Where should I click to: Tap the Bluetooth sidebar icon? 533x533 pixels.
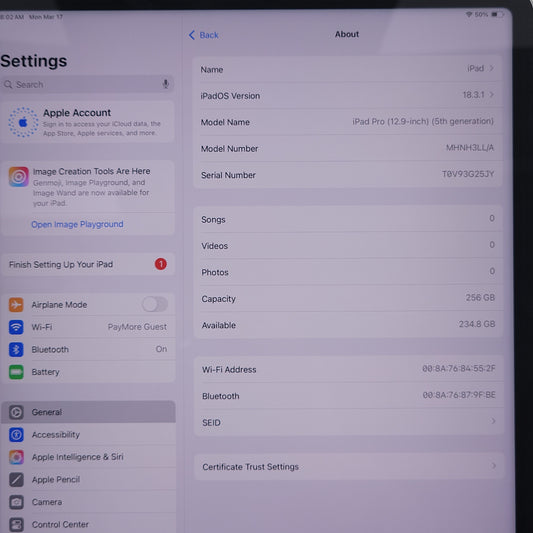(16, 349)
